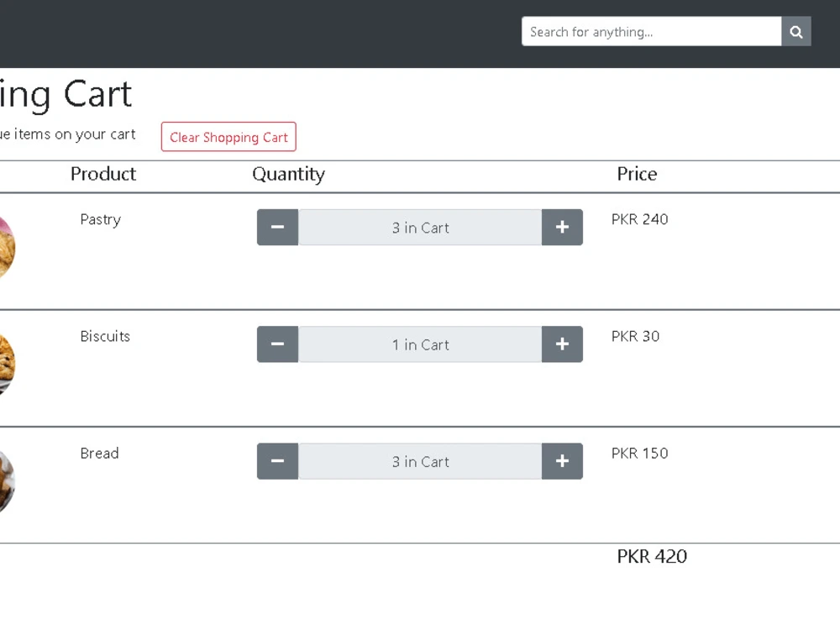Click the PKR 420 total
Viewport: 840px width, 630px height.
click(x=652, y=557)
